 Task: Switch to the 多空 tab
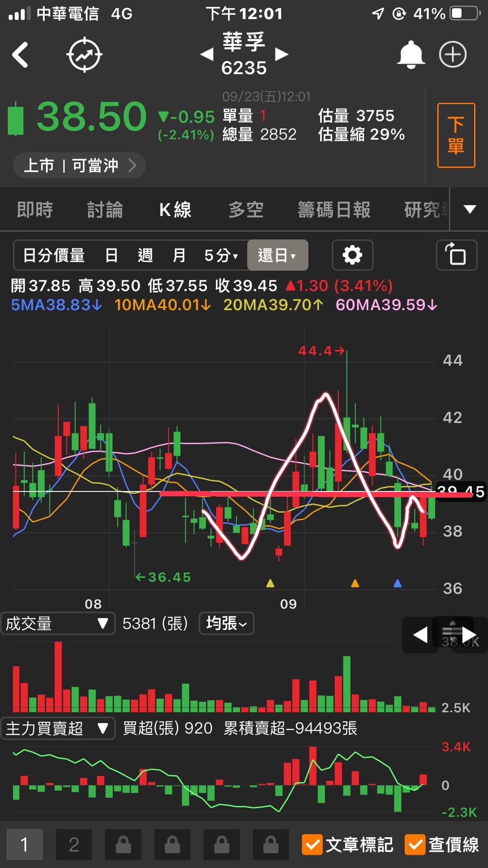[246, 210]
